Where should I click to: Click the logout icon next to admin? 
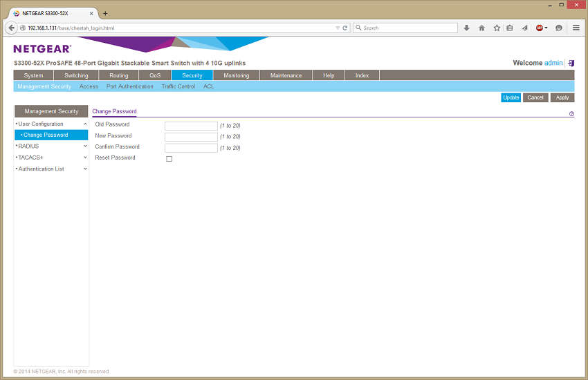[571, 63]
